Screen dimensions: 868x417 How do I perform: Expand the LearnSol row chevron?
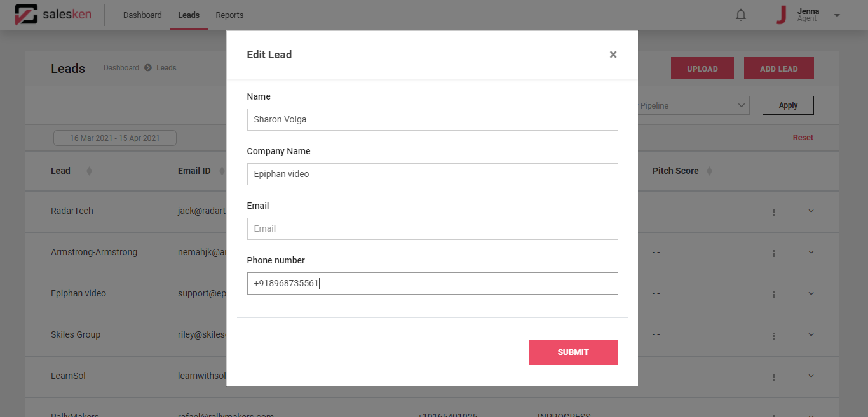click(x=811, y=376)
